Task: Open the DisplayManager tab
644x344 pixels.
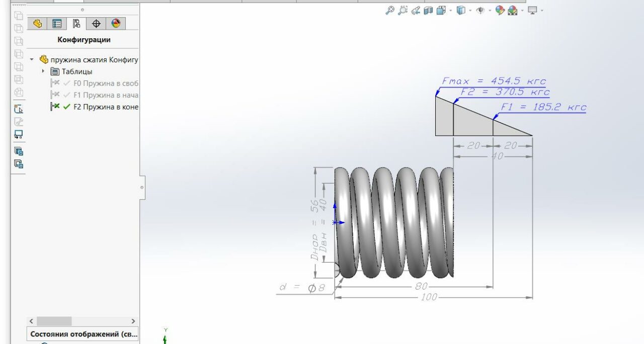Action: click(x=116, y=24)
